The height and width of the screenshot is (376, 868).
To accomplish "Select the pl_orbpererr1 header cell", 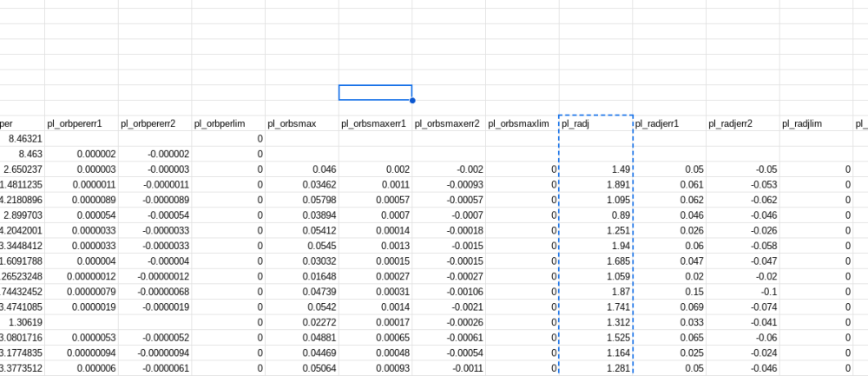I will pyautogui.click(x=82, y=123).
